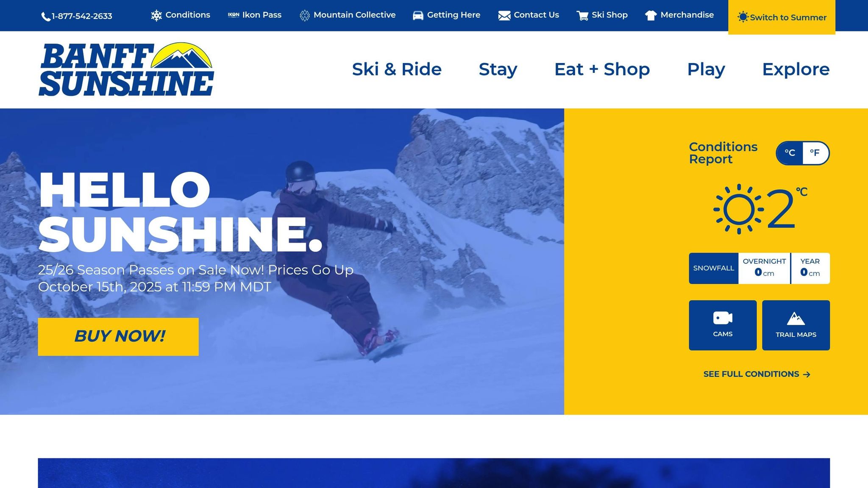Open the Trail Maps mountain tile

[796, 325]
